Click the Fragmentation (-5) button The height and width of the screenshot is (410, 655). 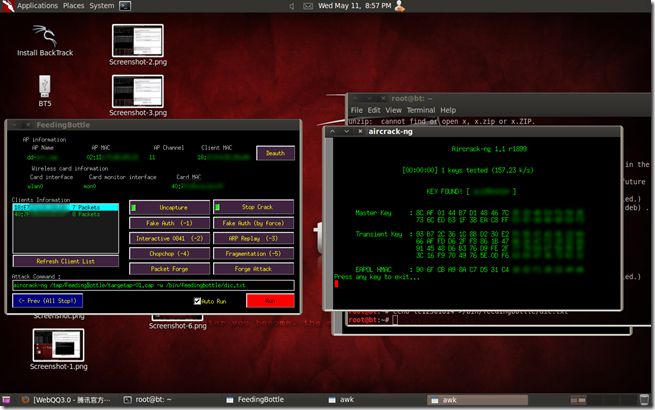click(253, 254)
